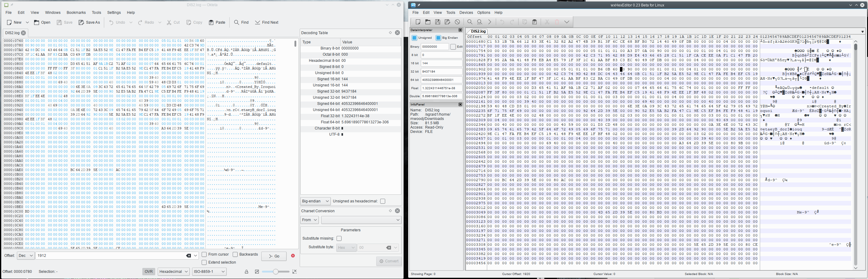
Task: Open the Bookmarks menu in Okteta
Action: click(76, 13)
